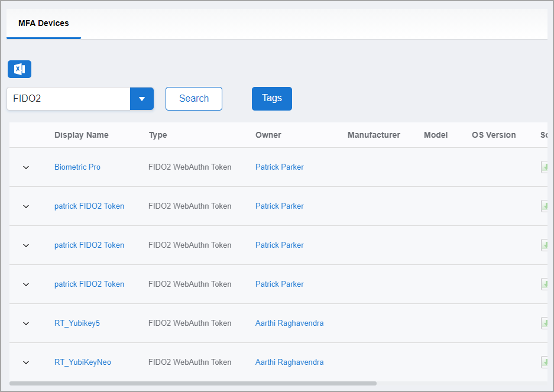Image resolution: width=554 pixels, height=392 pixels.
Task: Click the Excel export icon
Action: [x=20, y=69]
